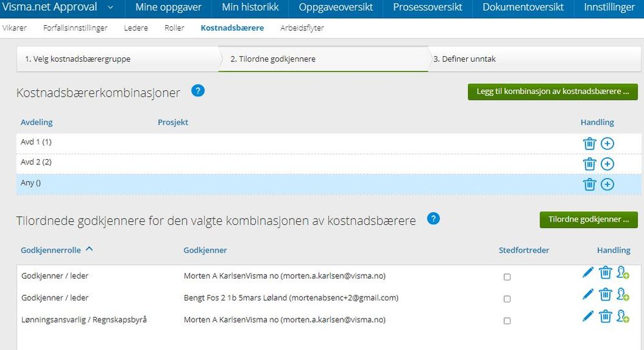Go to Oppgaveoversikt
The height and width of the screenshot is (350, 644).
336,7
